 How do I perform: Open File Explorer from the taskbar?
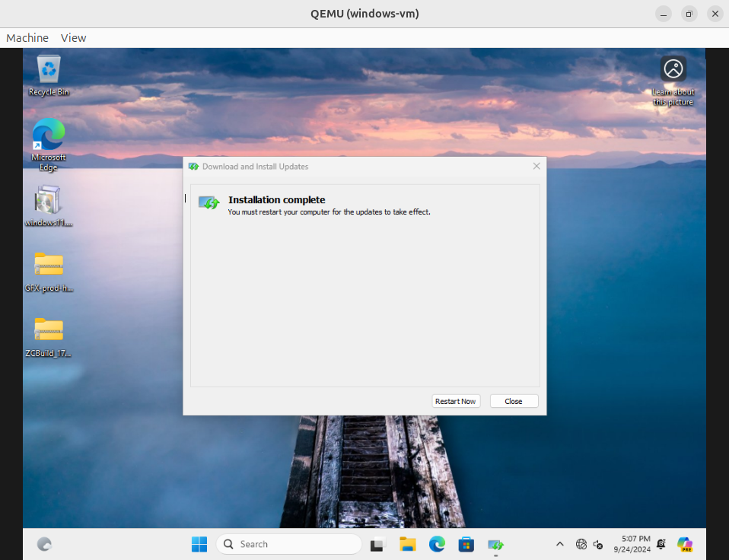click(x=408, y=544)
